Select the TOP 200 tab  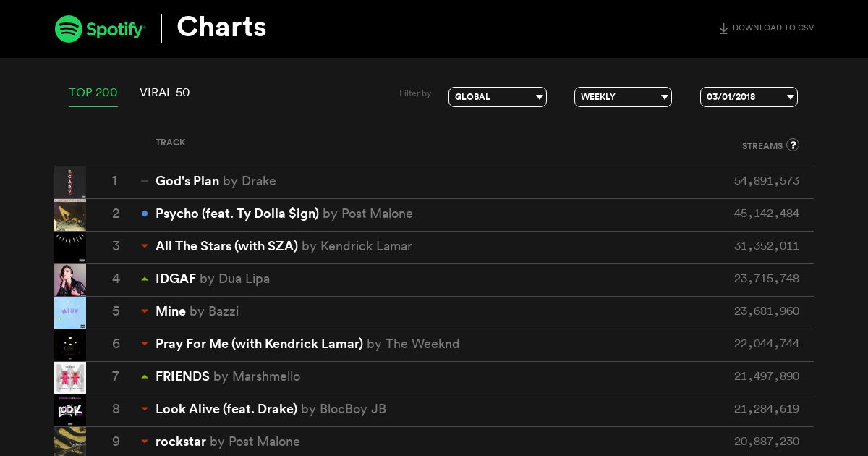click(x=93, y=93)
